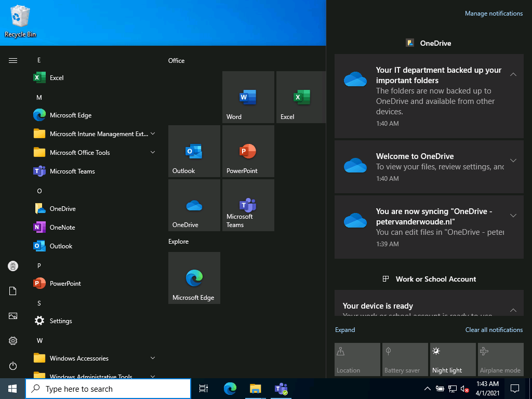532x399 pixels.
Task: Click the Task View icon on the taskbar
Action: click(x=203, y=388)
